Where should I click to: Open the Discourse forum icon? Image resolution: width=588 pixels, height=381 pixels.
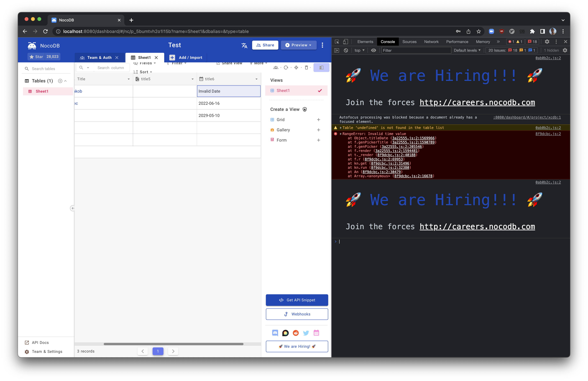click(285, 333)
